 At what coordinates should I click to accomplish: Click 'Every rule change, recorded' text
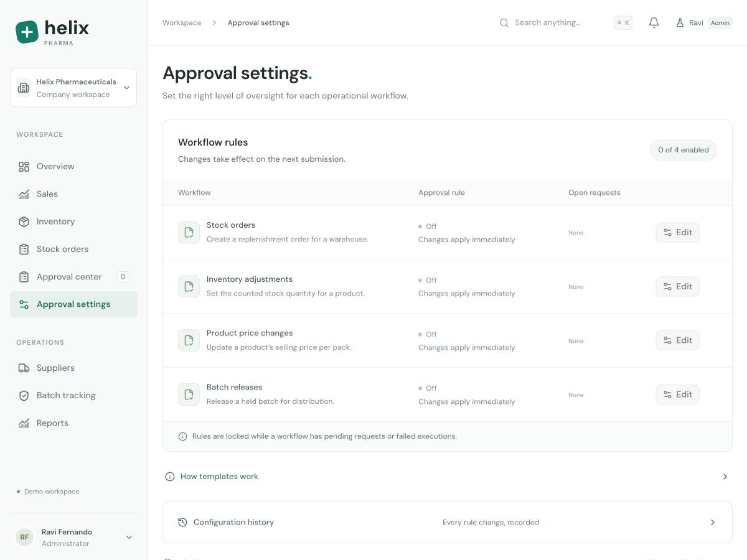(491, 523)
